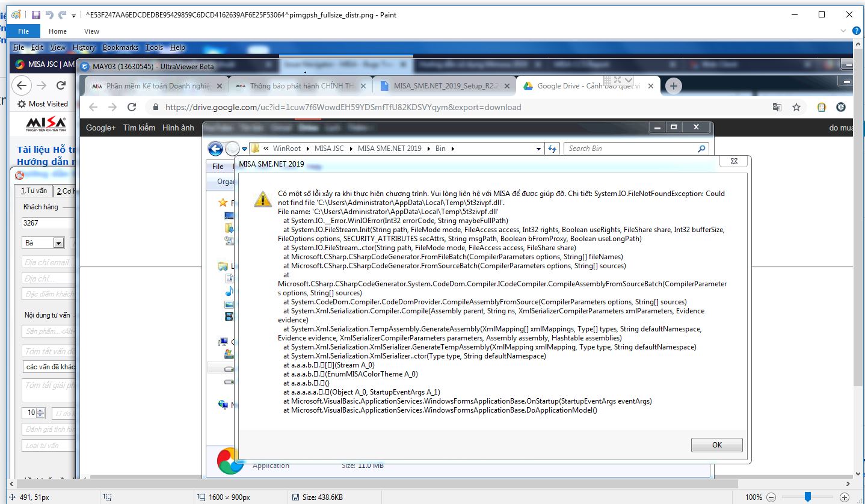The image size is (865, 504).
Task: Click OK in MISA error dialog
Action: point(717,445)
